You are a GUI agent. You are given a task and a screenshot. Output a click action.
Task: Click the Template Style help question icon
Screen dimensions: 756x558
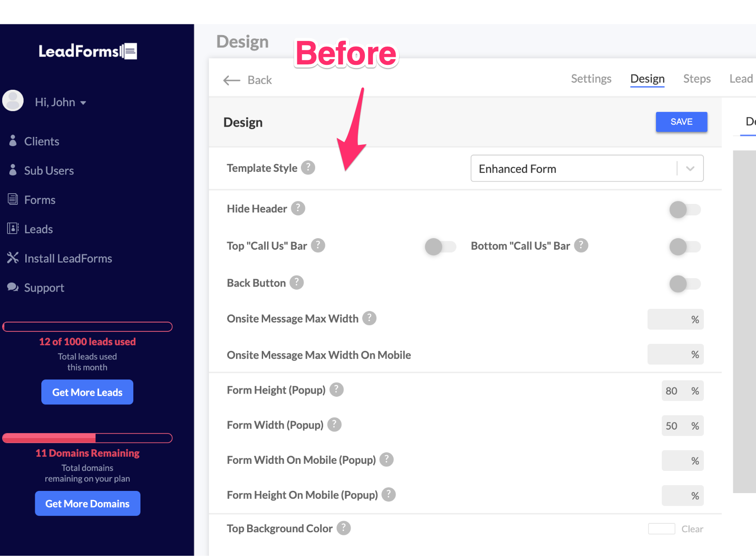click(x=308, y=168)
